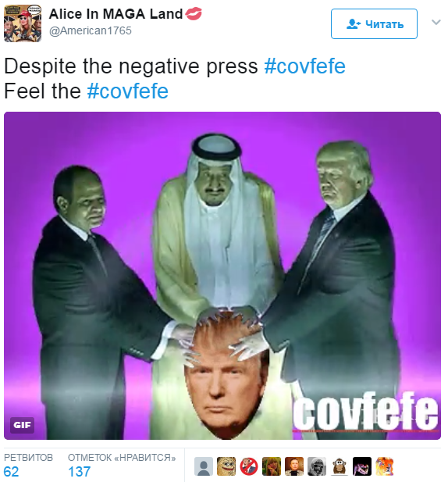Open the @American1765 username handle
Image resolution: width=448 pixels, height=482 pixels.
(91, 30)
